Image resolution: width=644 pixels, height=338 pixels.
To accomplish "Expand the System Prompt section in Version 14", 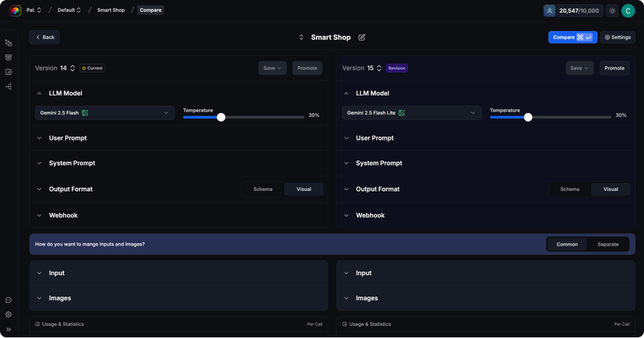I will (x=72, y=164).
